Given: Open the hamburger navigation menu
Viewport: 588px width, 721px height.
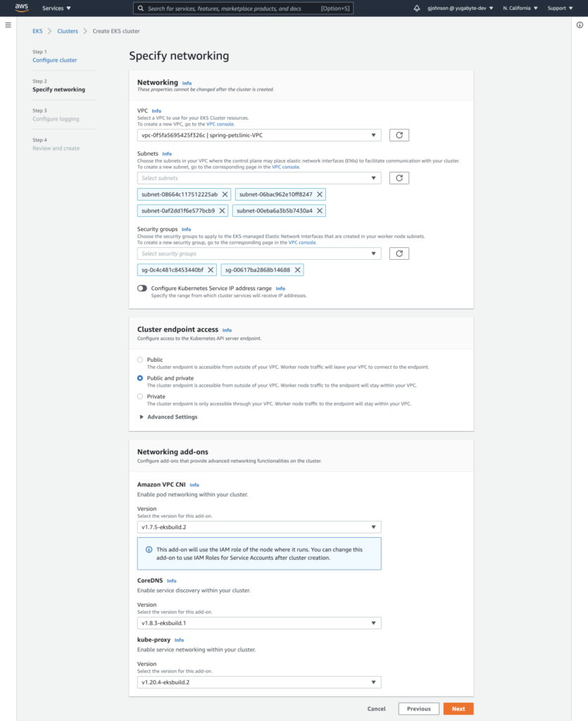Looking at the screenshot, I should click(x=8, y=25).
